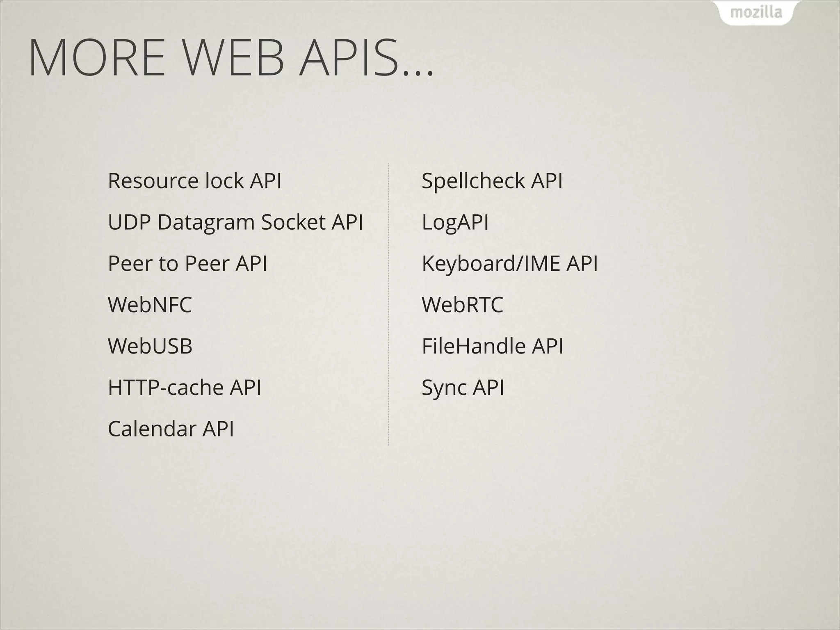The height and width of the screenshot is (630, 840).
Task: Click the 'WebUSB' list item
Action: 150,346
